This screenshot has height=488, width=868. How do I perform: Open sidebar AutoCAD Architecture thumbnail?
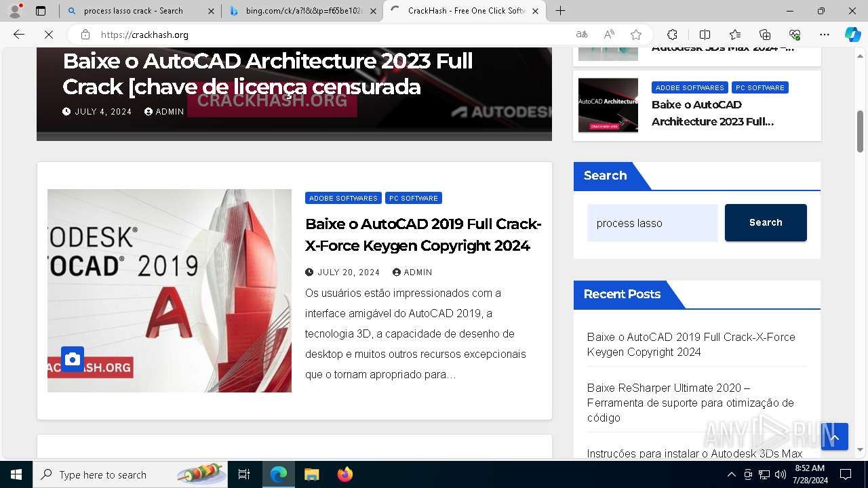608,105
